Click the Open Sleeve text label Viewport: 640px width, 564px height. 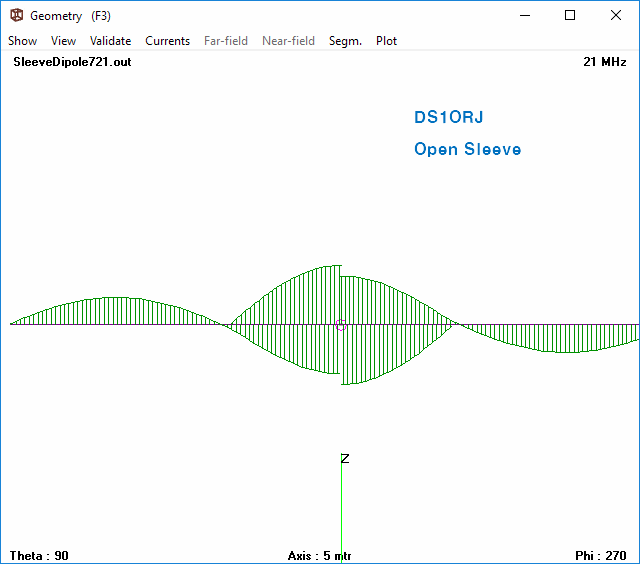point(467,149)
